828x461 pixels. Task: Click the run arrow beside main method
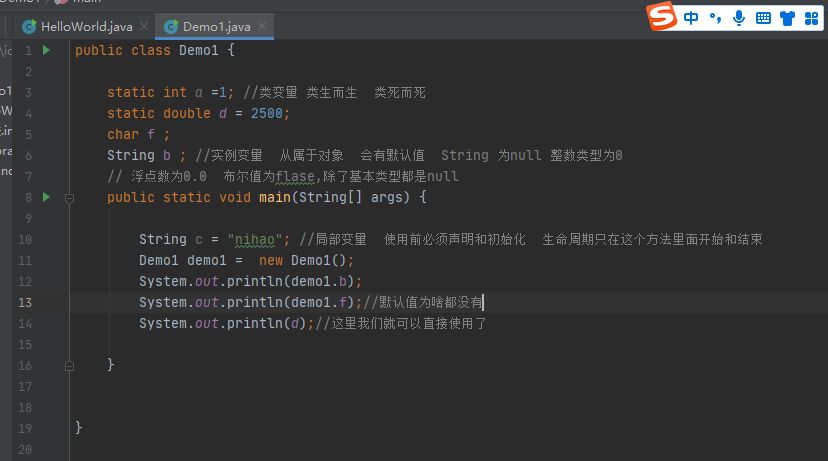pos(46,197)
